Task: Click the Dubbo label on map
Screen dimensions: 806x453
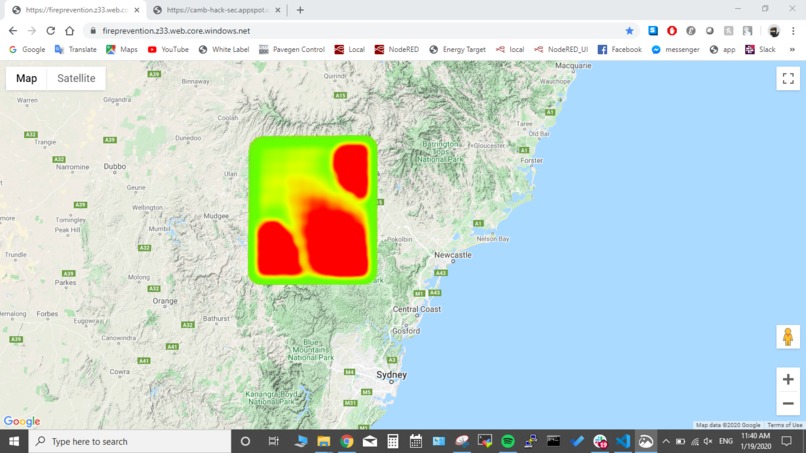Action: tap(115, 167)
